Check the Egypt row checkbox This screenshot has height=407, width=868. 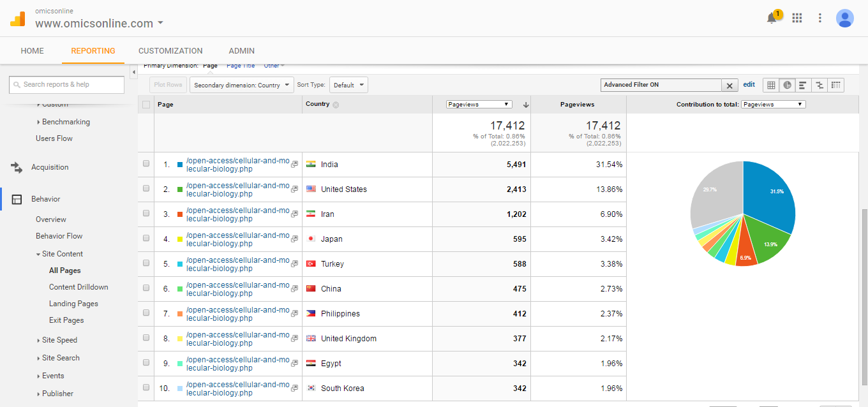point(146,363)
